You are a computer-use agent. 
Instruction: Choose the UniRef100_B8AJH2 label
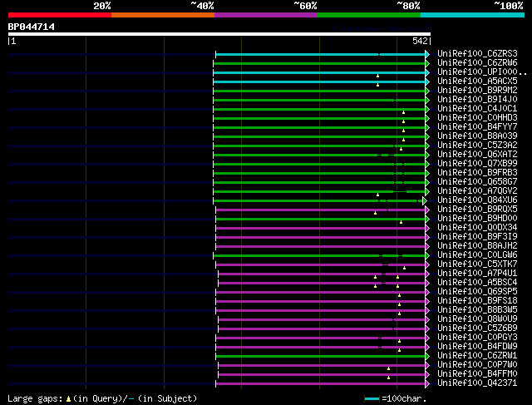pyautogui.click(x=477, y=246)
